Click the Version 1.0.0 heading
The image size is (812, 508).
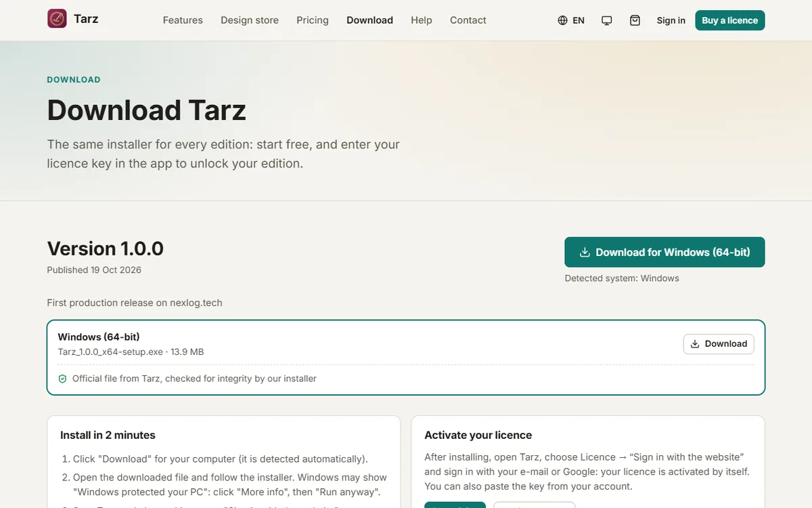pyautogui.click(x=106, y=249)
